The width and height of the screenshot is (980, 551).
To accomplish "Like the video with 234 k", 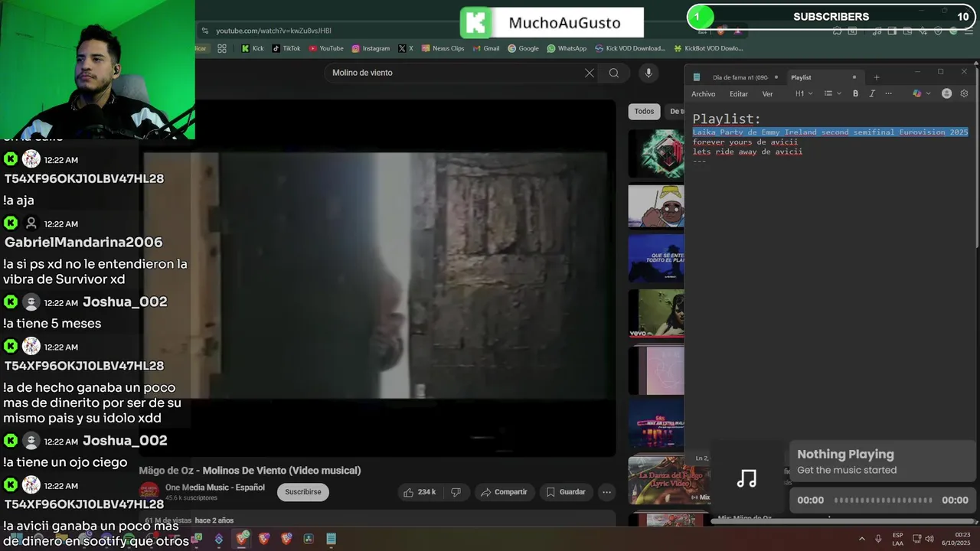I will pyautogui.click(x=420, y=492).
